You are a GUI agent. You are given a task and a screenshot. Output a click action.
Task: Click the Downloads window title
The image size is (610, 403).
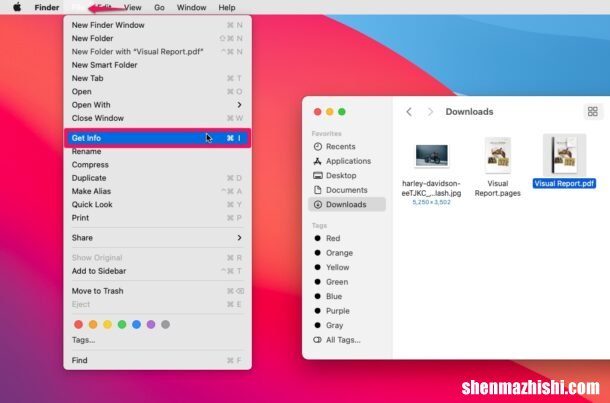(469, 112)
